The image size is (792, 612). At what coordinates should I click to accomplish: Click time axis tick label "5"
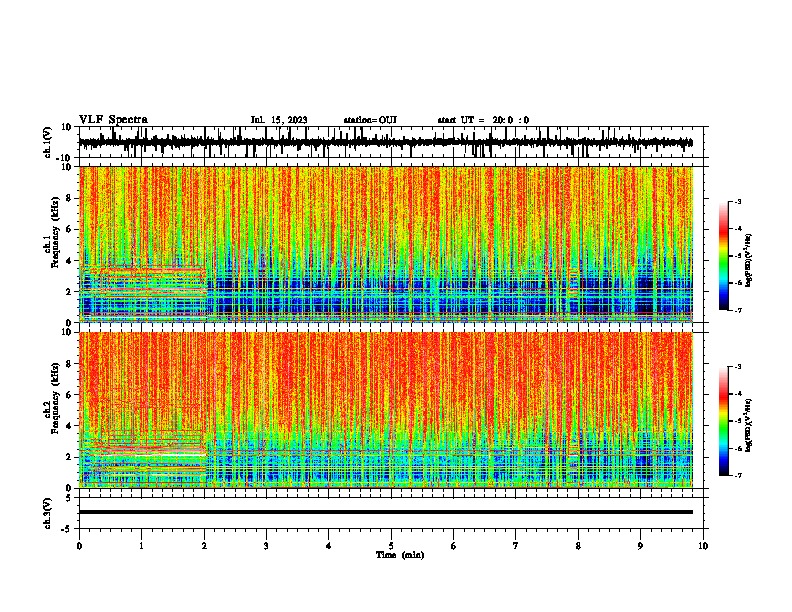(391, 546)
